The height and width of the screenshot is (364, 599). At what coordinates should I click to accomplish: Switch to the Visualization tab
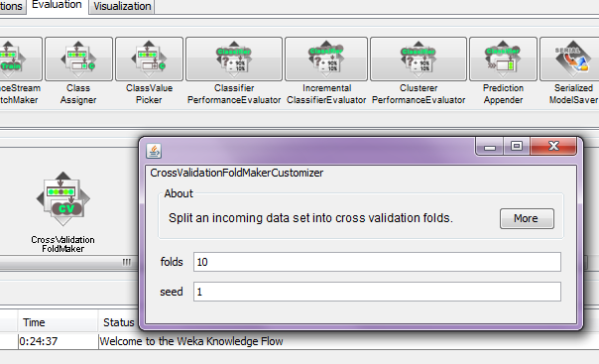(122, 7)
